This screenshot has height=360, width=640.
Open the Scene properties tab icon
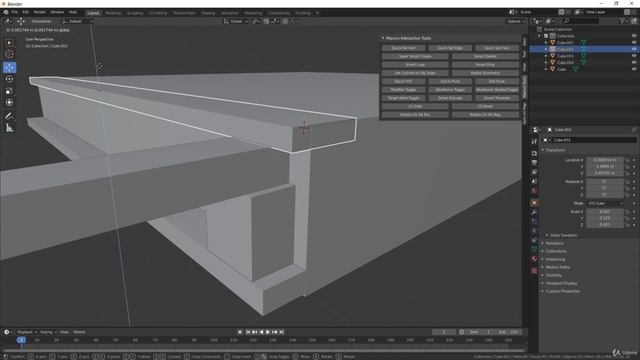(x=534, y=181)
